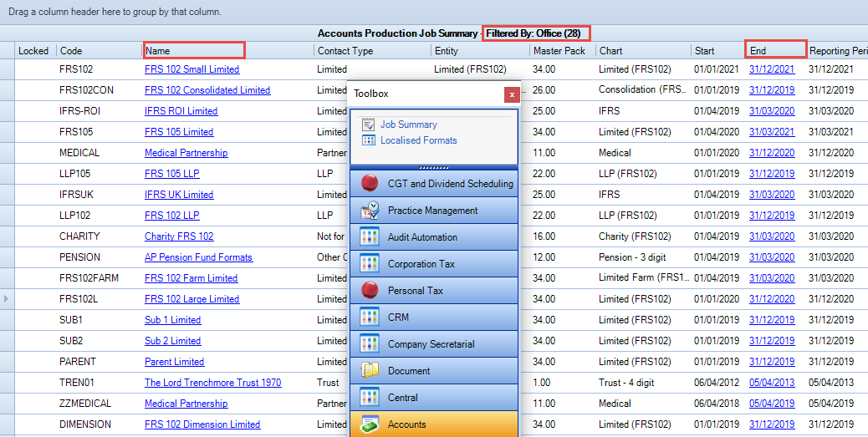868x437 pixels.
Task: Open FRS 102 Farm Limited client
Action: pyautogui.click(x=191, y=278)
